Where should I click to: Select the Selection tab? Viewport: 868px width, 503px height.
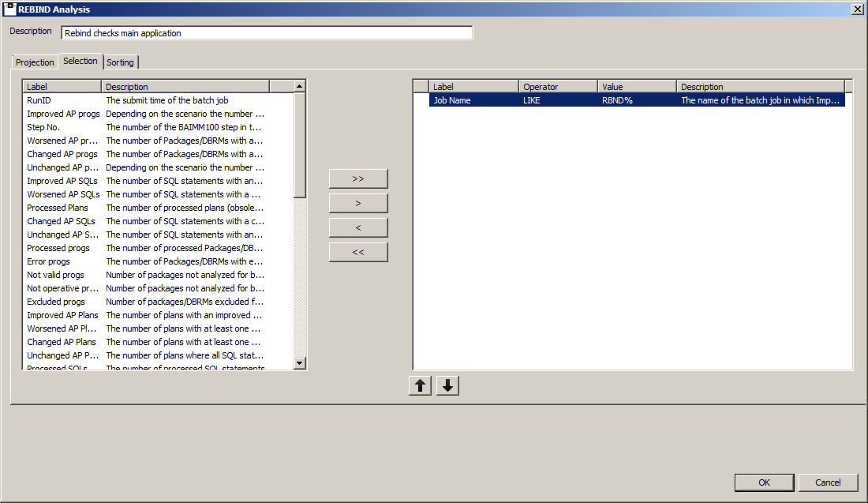click(x=80, y=61)
